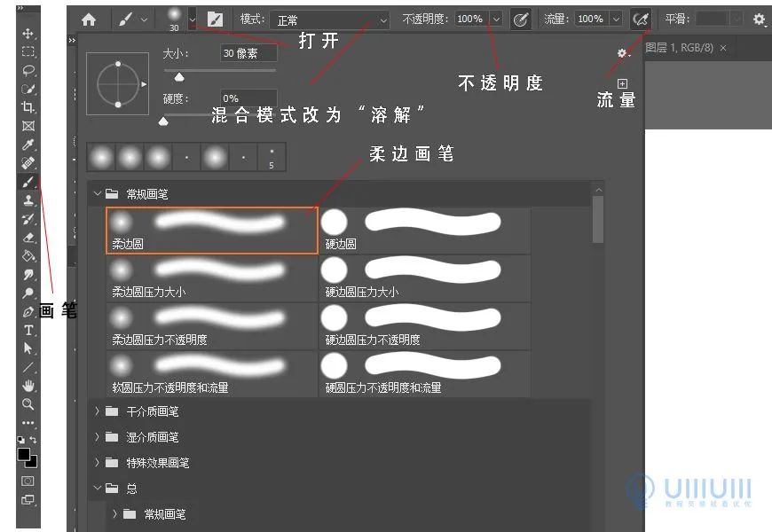Select the Zoom tool
The width and height of the screenshot is (772, 532).
(x=29, y=404)
